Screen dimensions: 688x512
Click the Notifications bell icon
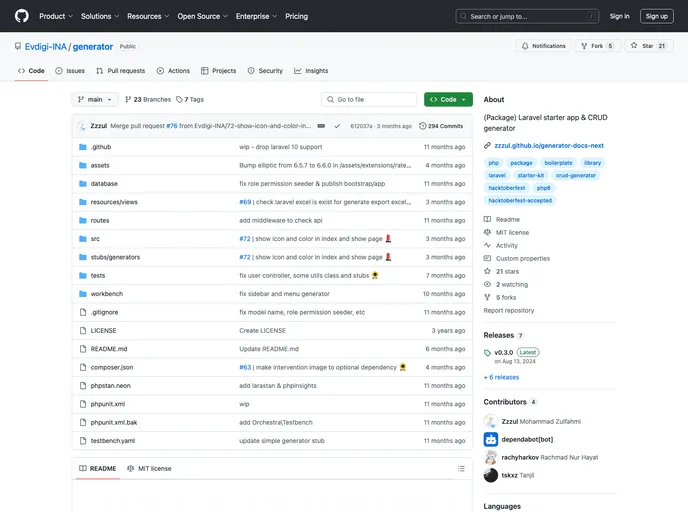click(x=525, y=46)
